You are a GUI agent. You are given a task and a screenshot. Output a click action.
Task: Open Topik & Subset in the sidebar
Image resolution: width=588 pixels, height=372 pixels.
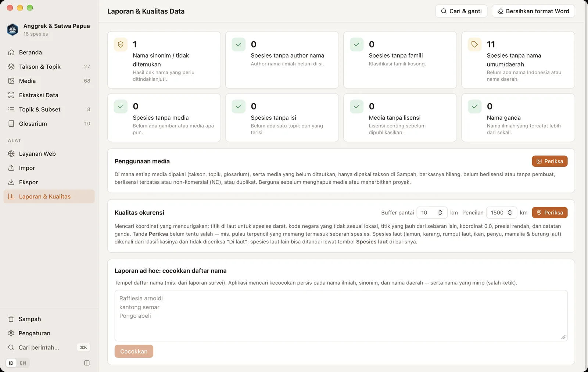[49, 109]
